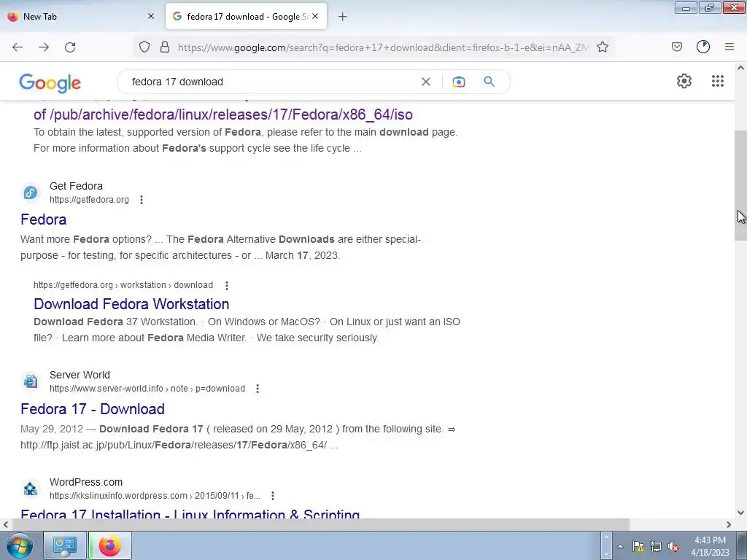Screen dimensions: 747x560
Task: Click the https://getfedora.org URL text
Action: (x=89, y=200)
